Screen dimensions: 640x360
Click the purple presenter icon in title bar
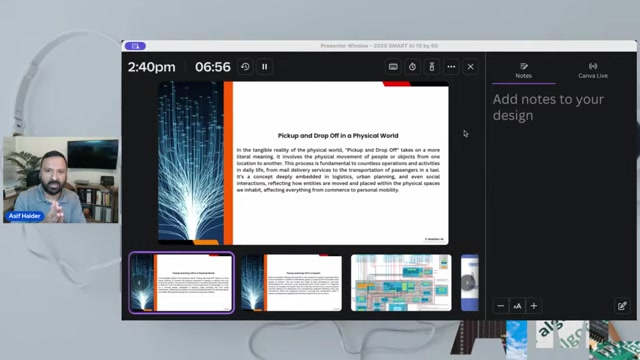pos(136,46)
